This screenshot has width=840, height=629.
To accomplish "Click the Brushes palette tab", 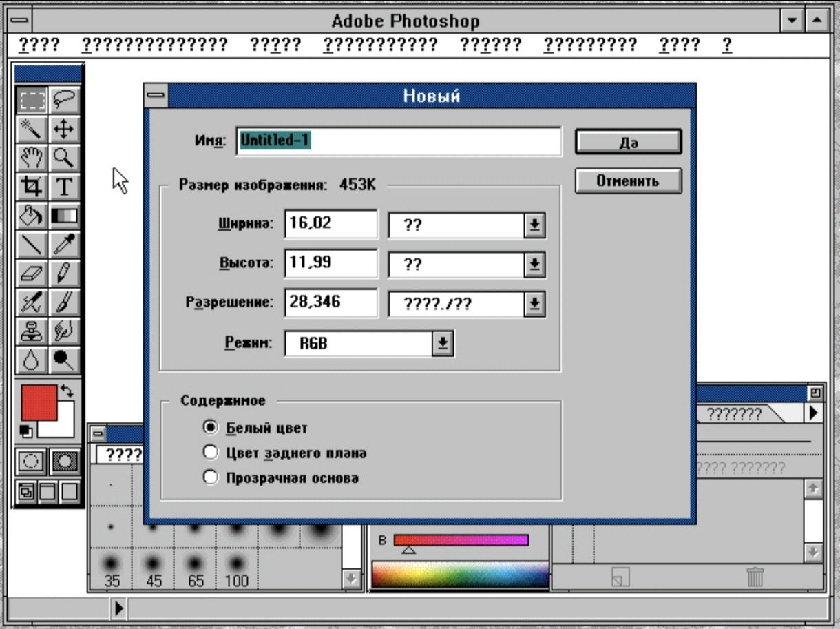I will point(120,455).
